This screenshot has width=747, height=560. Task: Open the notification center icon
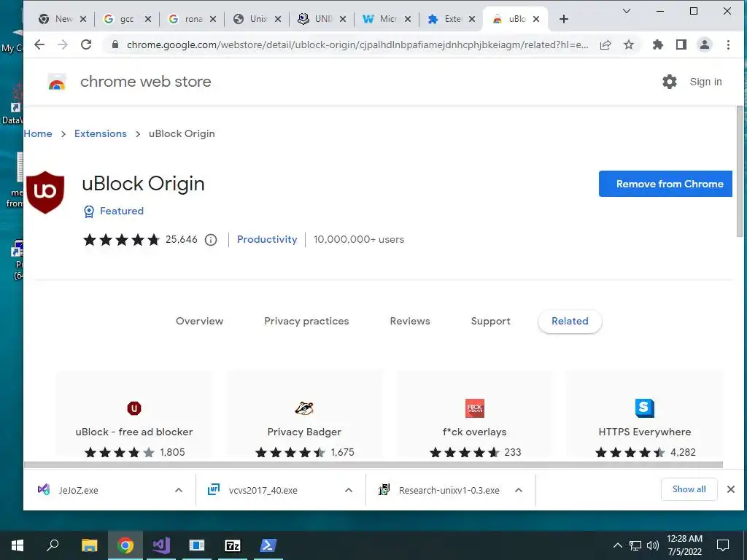(723, 545)
